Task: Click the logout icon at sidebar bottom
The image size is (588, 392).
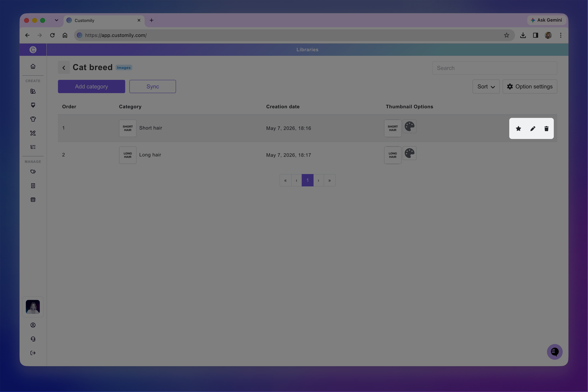Action: tap(33, 353)
